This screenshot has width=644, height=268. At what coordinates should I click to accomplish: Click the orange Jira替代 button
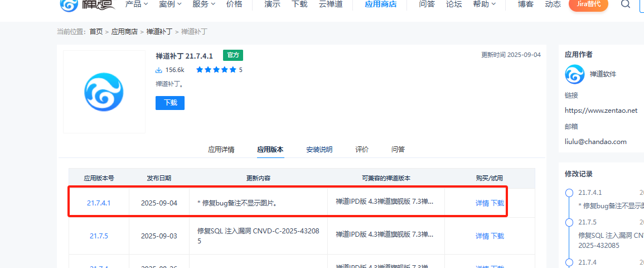(588, 4)
